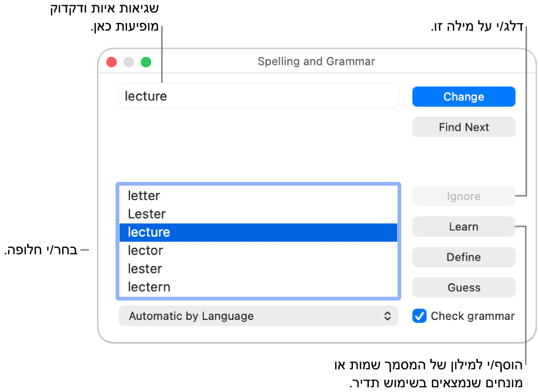Select the suggestion 'lector'

point(144,250)
